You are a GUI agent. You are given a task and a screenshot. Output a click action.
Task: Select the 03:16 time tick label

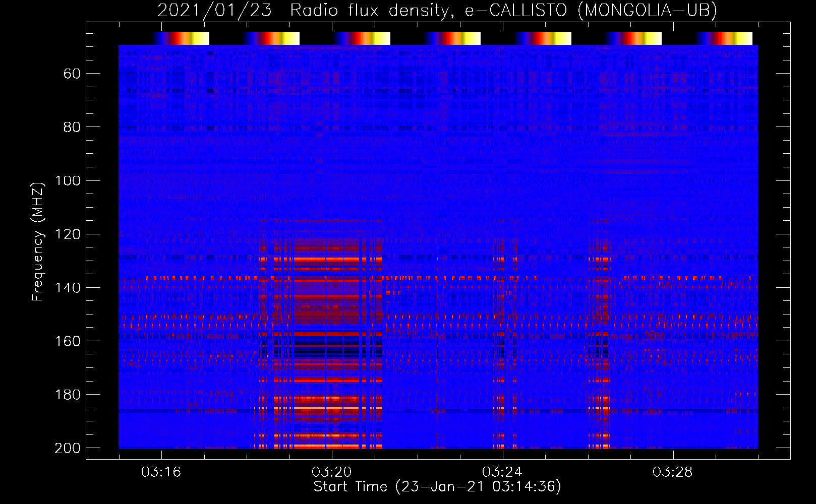(x=161, y=472)
